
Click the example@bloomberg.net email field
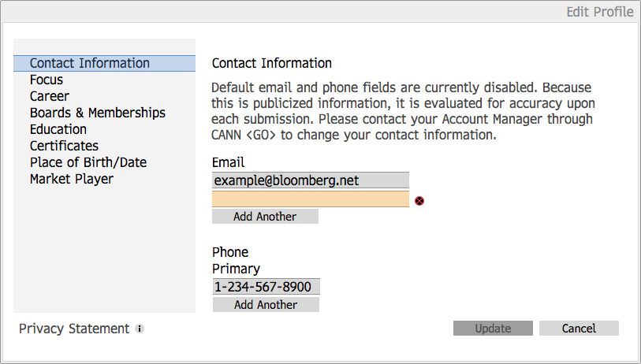pyautogui.click(x=311, y=180)
